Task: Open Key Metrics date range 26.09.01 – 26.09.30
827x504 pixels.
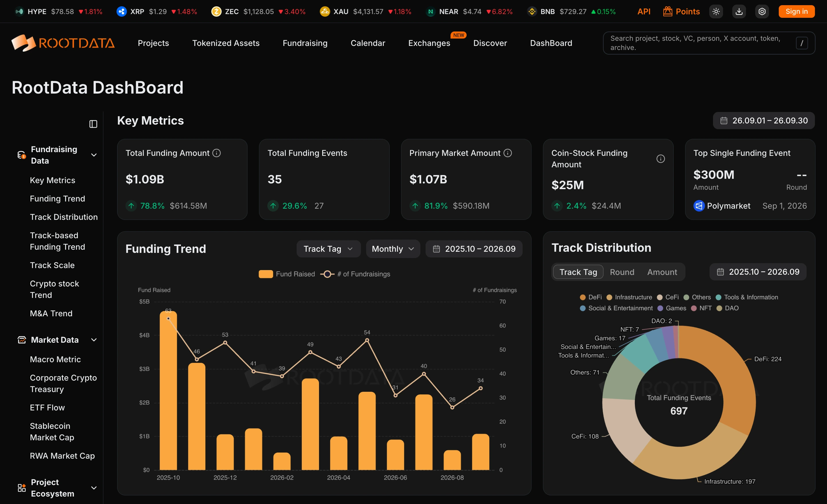Action: pos(764,121)
